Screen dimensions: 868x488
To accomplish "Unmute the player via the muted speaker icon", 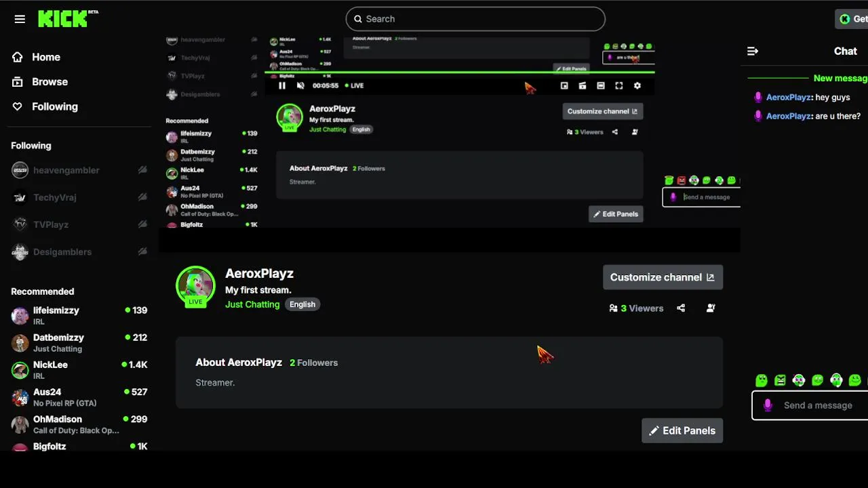I will (300, 85).
